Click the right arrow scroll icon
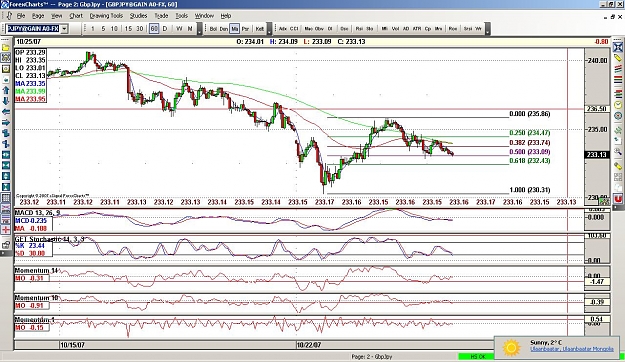This screenshot has width=625, height=362. click(x=6, y=123)
